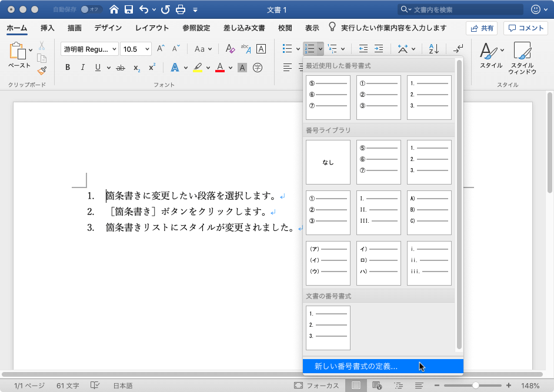Pick the format painter brush
Viewport: 554px width, 392px height.
[x=42, y=71]
